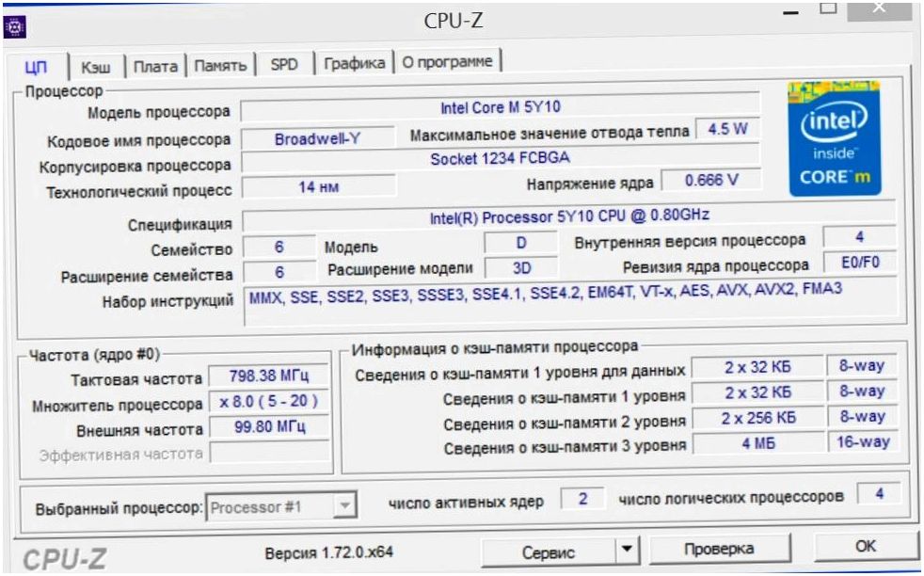This screenshot has height=576, width=924.
Task: Click the Модель value D
Action: coord(521,243)
